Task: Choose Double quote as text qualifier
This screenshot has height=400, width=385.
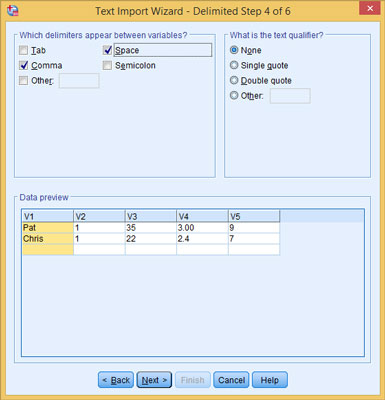Action: [x=234, y=80]
